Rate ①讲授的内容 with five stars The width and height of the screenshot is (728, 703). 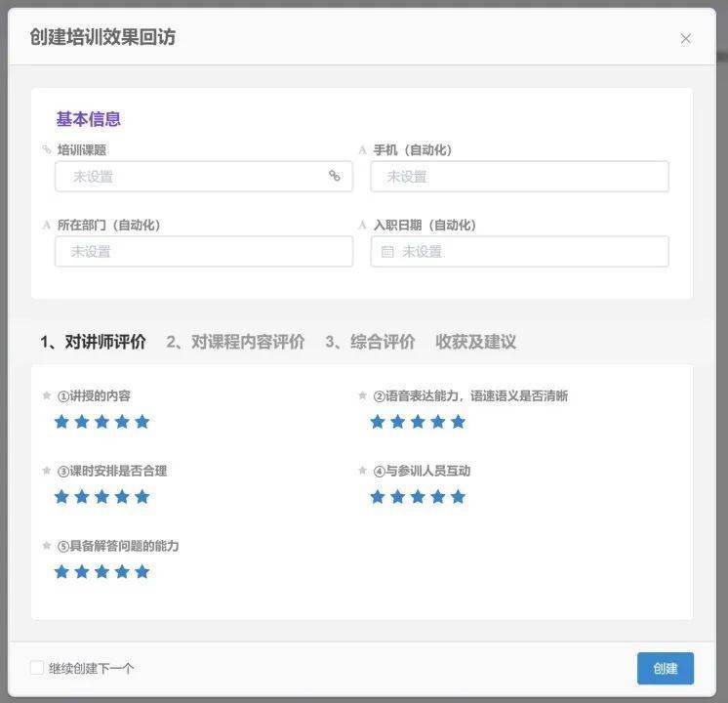142,422
